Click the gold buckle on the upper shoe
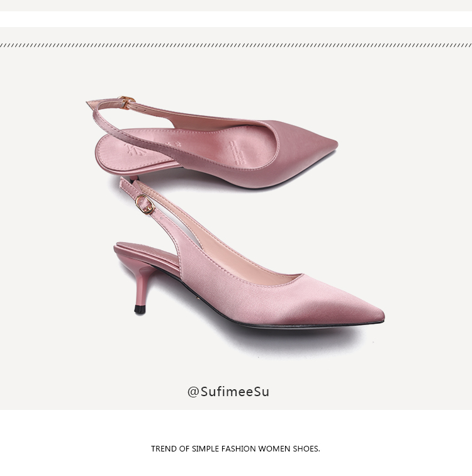 [126, 102]
